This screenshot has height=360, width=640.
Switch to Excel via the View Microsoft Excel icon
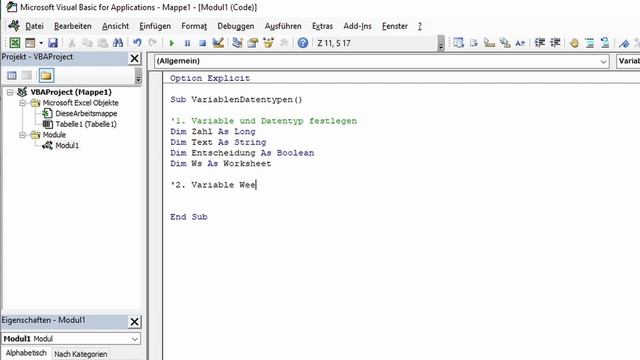coord(15,42)
